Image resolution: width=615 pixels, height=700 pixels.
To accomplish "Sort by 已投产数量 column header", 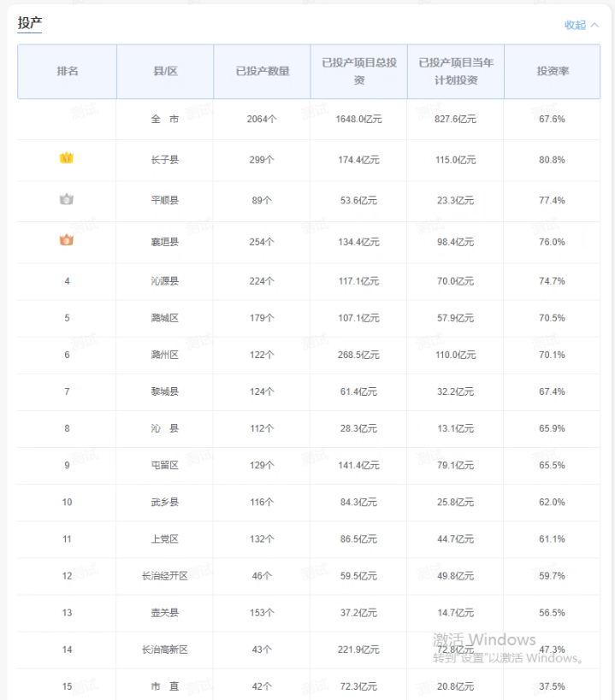I will (262, 72).
